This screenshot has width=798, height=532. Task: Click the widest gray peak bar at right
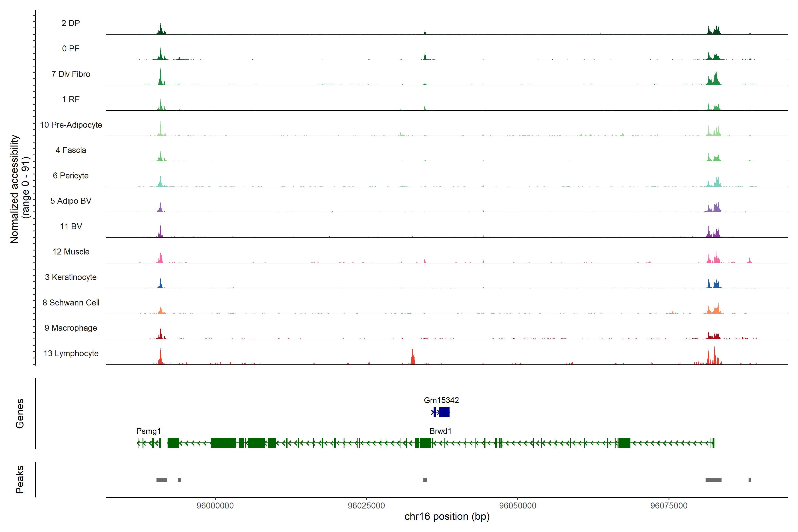[x=713, y=480]
